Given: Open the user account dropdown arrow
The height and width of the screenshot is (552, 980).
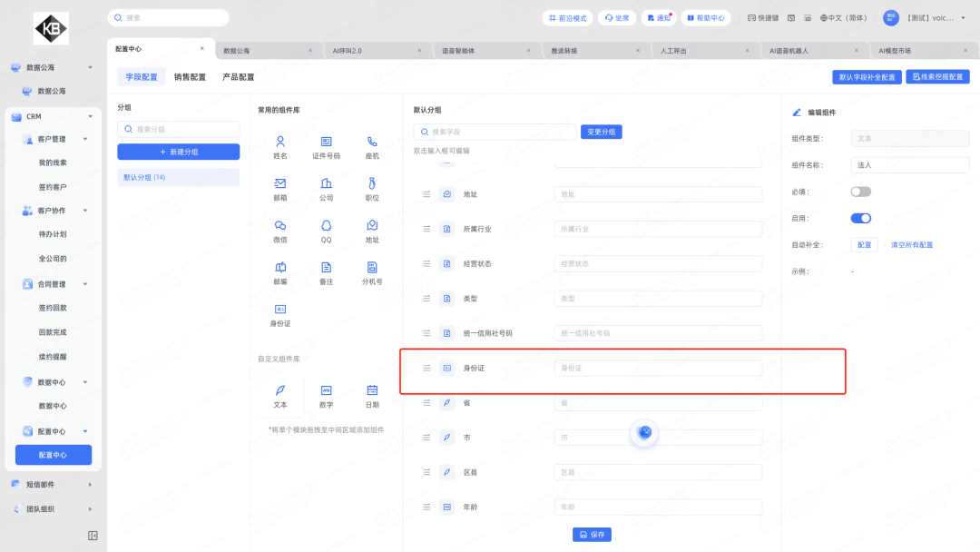Looking at the screenshot, I should (961, 18).
